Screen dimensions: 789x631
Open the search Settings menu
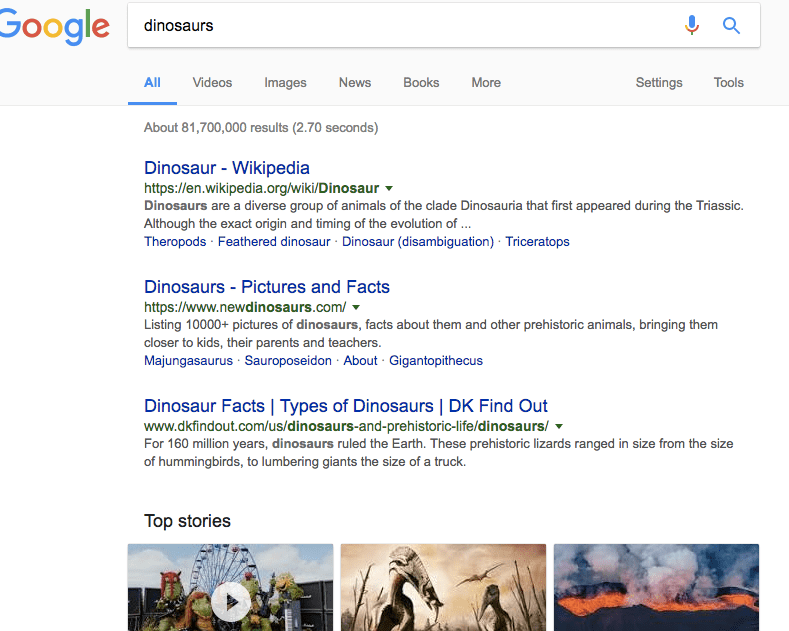659,83
